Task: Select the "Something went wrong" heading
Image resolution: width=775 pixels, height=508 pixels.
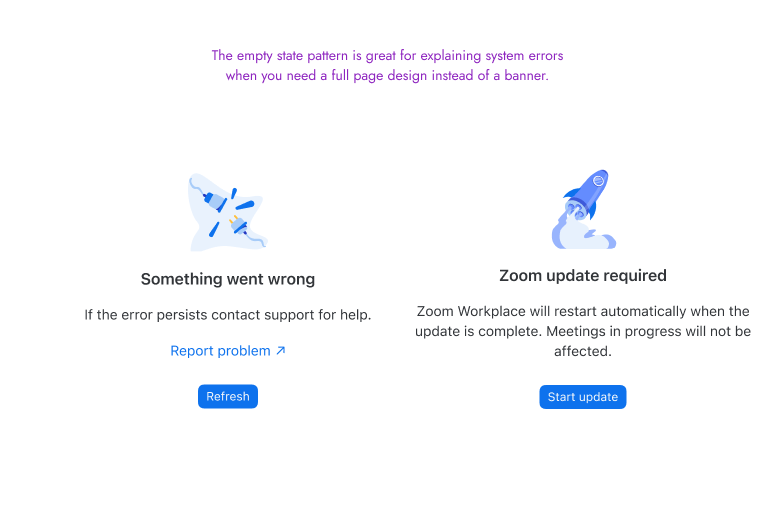Action: click(x=228, y=279)
